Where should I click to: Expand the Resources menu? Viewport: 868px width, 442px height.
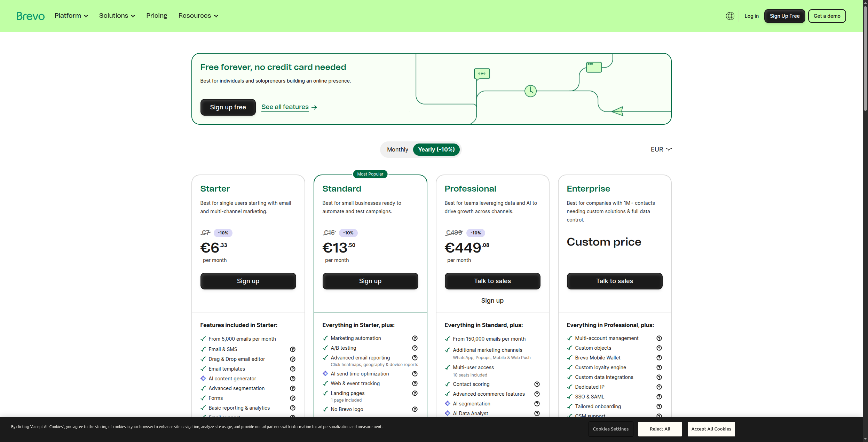click(198, 16)
